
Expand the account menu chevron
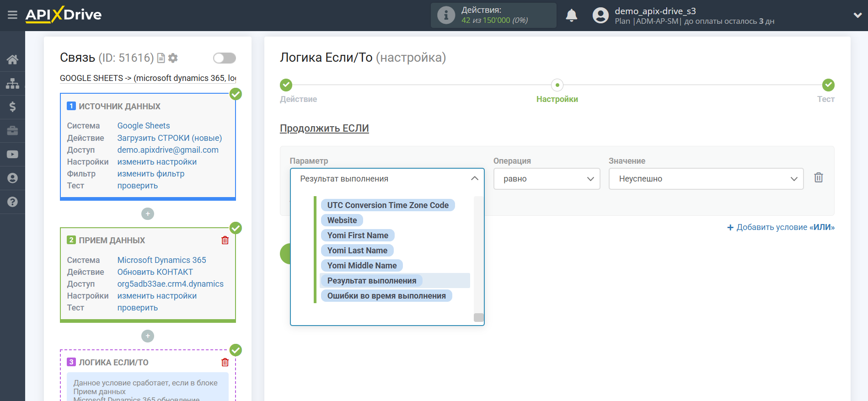coord(857,16)
